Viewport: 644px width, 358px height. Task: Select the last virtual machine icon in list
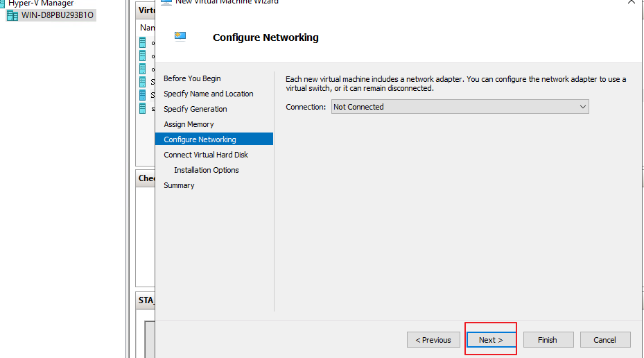click(143, 108)
